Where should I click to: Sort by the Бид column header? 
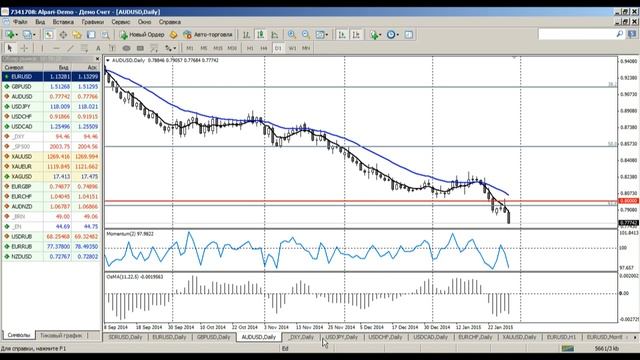[x=58, y=67]
